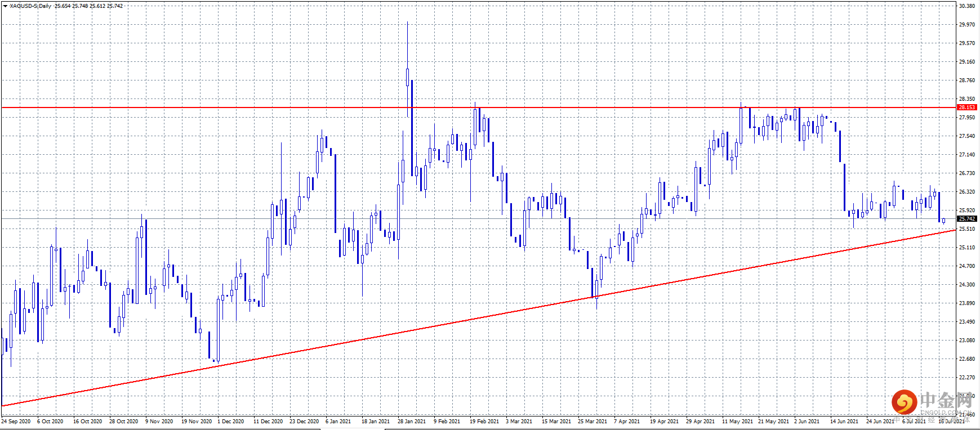This screenshot has height=430, width=980.
Task: Click the 25.920 price scale label
Action: point(967,210)
